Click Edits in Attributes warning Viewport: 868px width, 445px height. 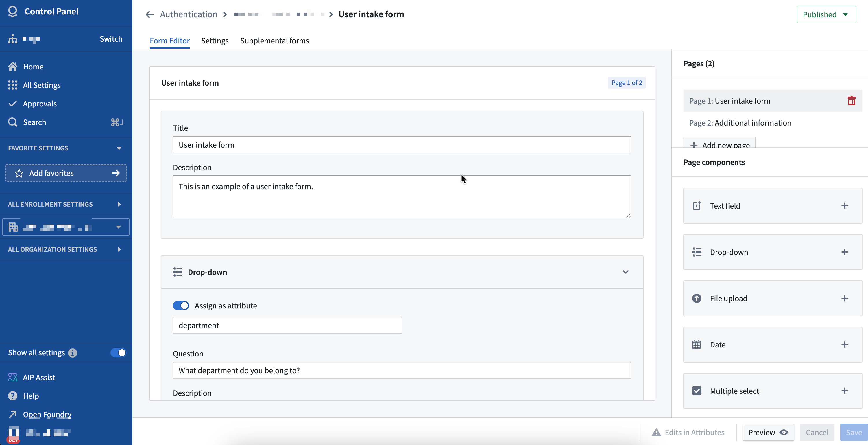[x=688, y=432]
